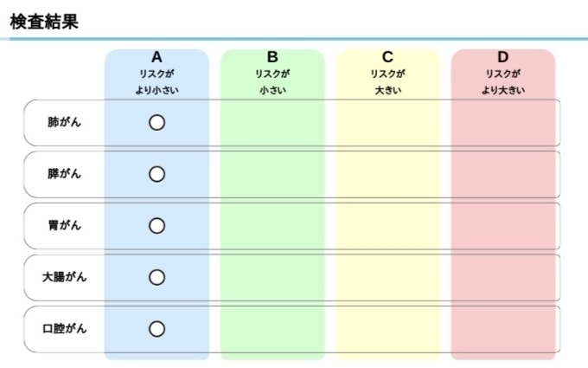Select the 膵がん row label
Viewport: 588px width, 368px height.
point(65,174)
